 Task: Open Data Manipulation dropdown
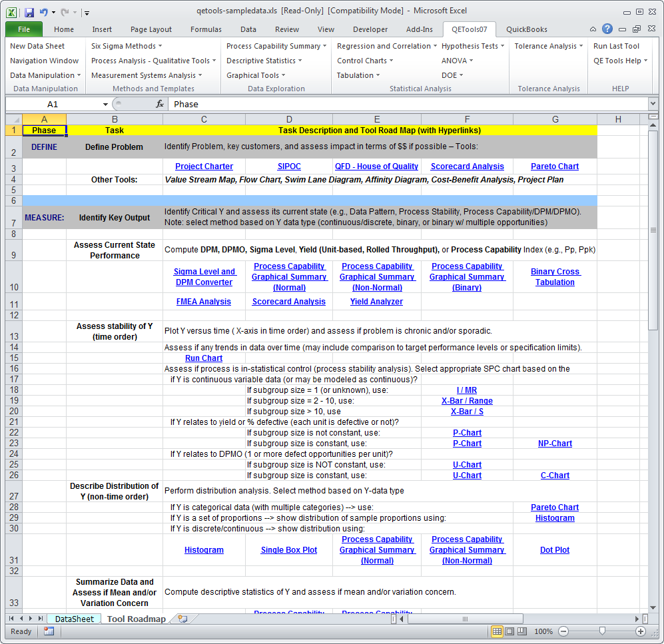tap(45, 75)
